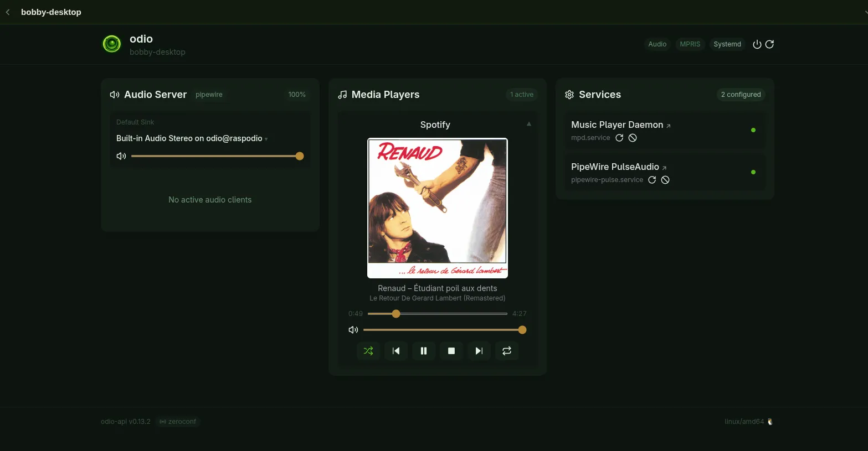Click the power icon in the header
The image size is (868, 451).
tap(757, 44)
